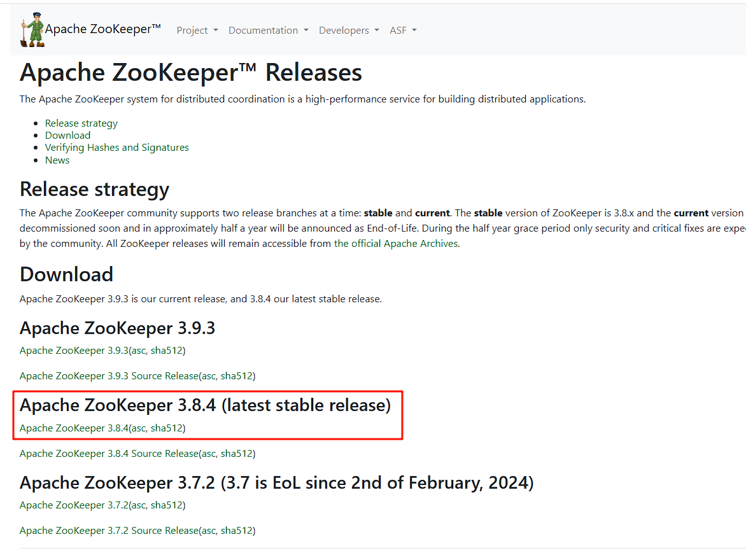Go to the Download anchor link
The image size is (746, 560).
(x=67, y=135)
